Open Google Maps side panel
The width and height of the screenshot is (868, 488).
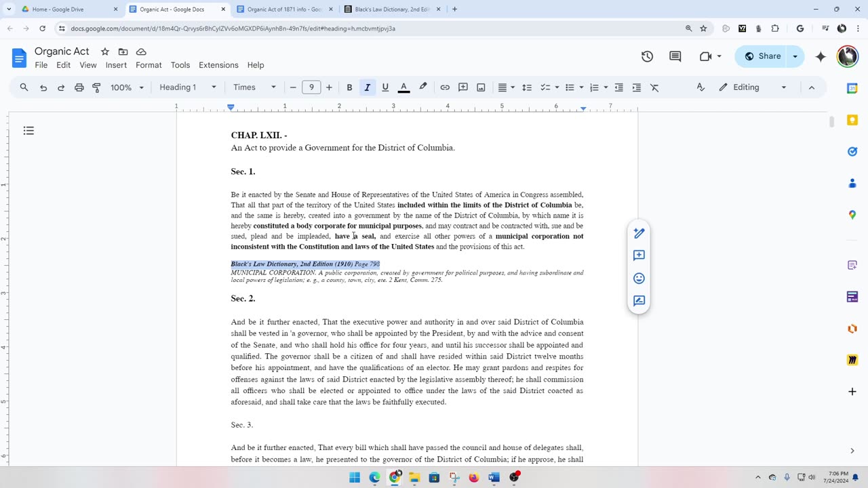pyautogui.click(x=852, y=215)
